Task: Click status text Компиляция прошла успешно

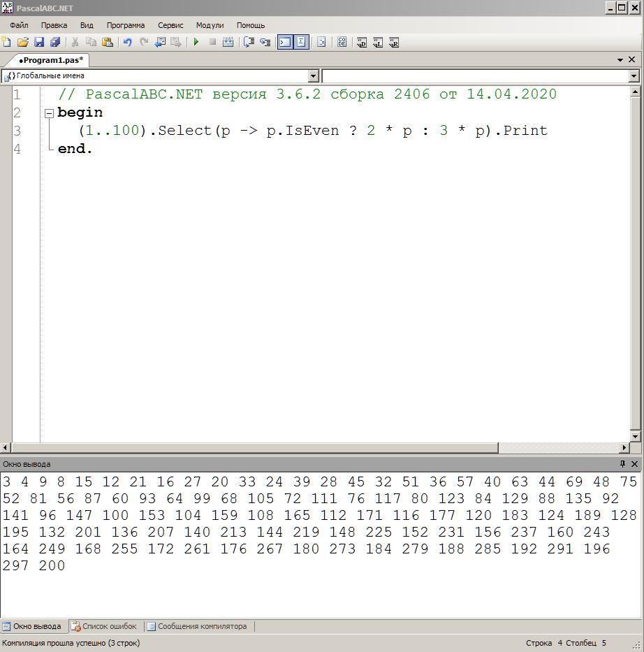Action: 71,643
